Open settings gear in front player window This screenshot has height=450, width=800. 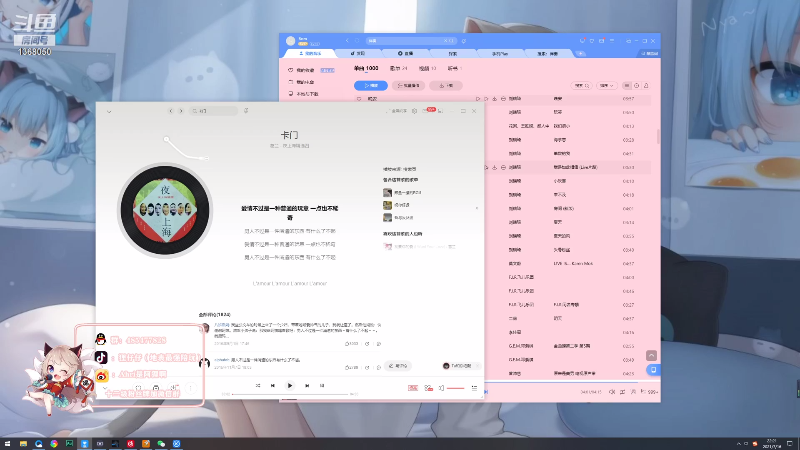tap(414, 111)
